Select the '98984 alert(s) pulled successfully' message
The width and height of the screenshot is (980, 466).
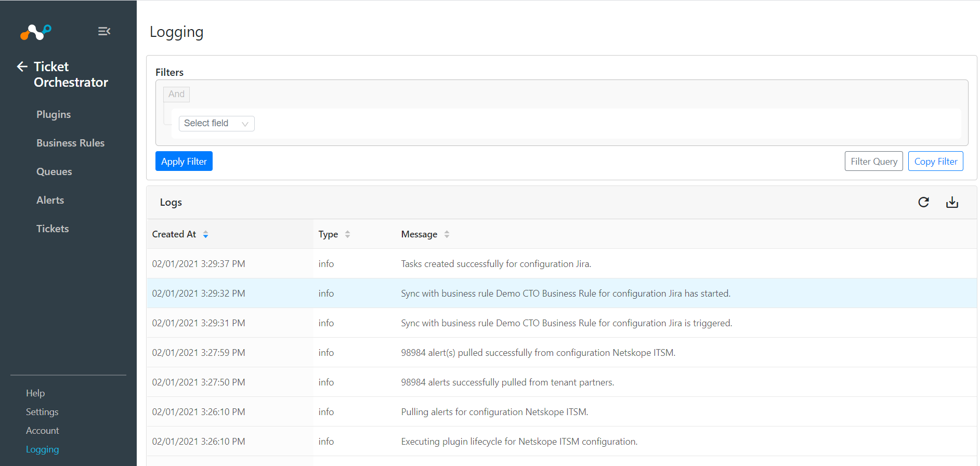point(538,353)
